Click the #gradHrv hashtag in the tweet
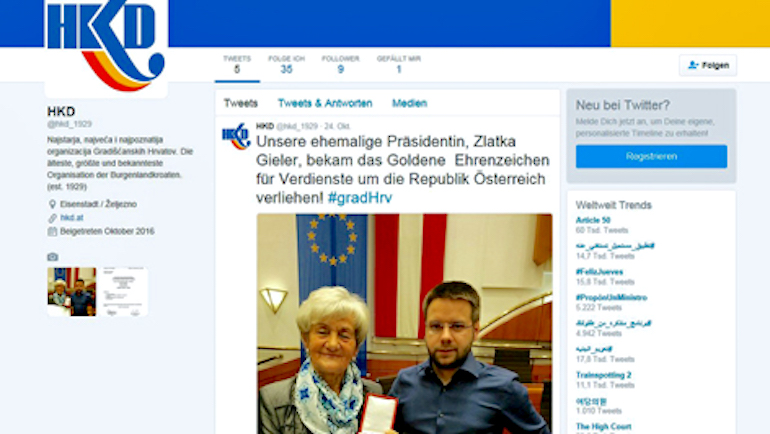The width and height of the screenshot is (770, 434). click(x=360, y=198)
